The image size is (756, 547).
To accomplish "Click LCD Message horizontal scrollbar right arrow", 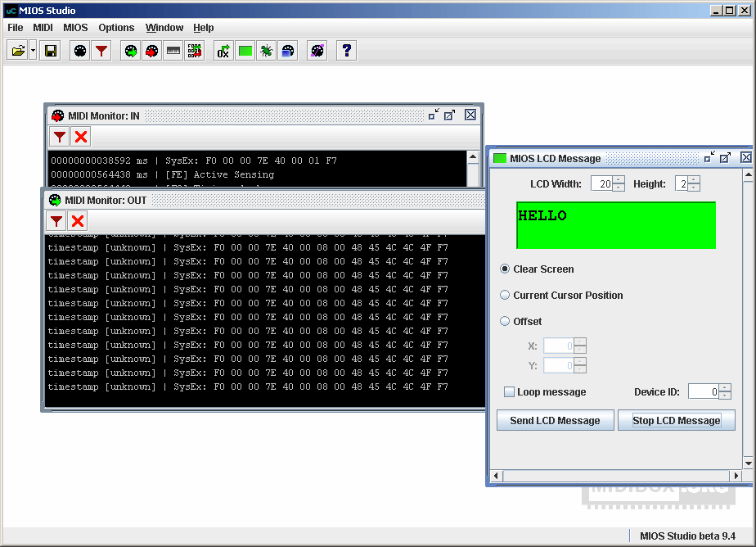I will tap(736, 476).
